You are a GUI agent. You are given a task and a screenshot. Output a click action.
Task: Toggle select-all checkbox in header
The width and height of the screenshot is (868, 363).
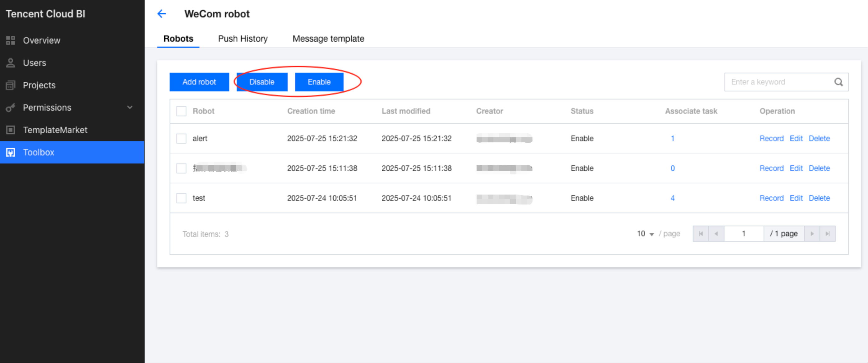tap(181, 111)
